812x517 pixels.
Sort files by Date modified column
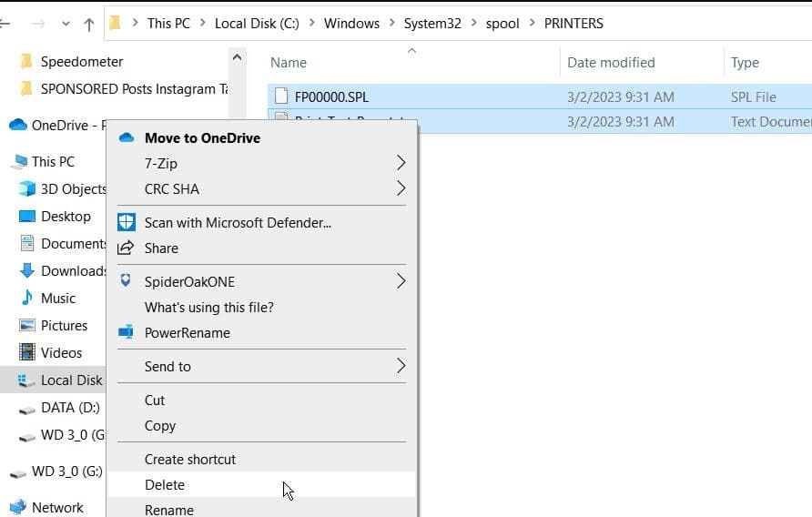coord(611,62)
